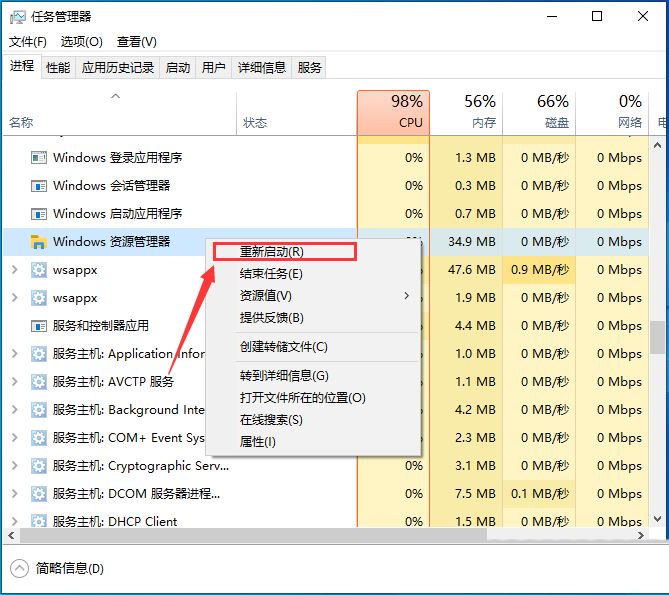
Task: Click the DCOM 服务器进程 gear icon
Action: 39,494
